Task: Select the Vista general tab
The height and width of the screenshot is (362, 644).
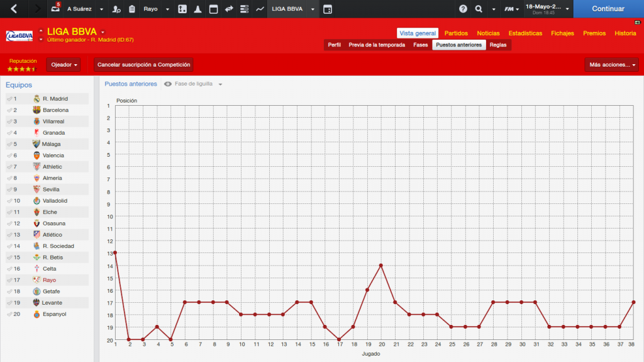Action: coord(418,33)
